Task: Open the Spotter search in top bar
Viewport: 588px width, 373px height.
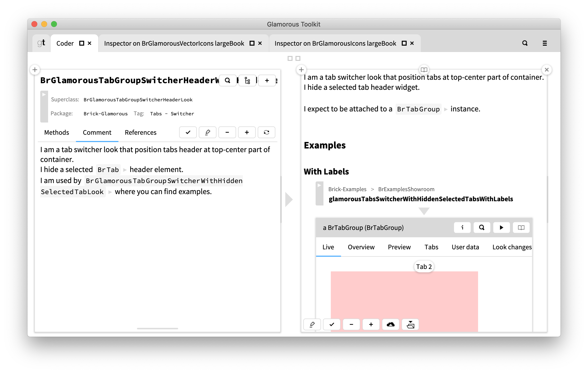Action: point(525,43)
